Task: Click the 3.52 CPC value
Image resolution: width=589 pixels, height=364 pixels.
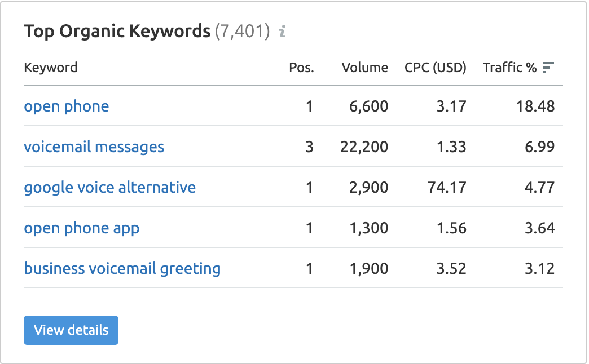Action: pyautogui.click(x=451, y=269)
